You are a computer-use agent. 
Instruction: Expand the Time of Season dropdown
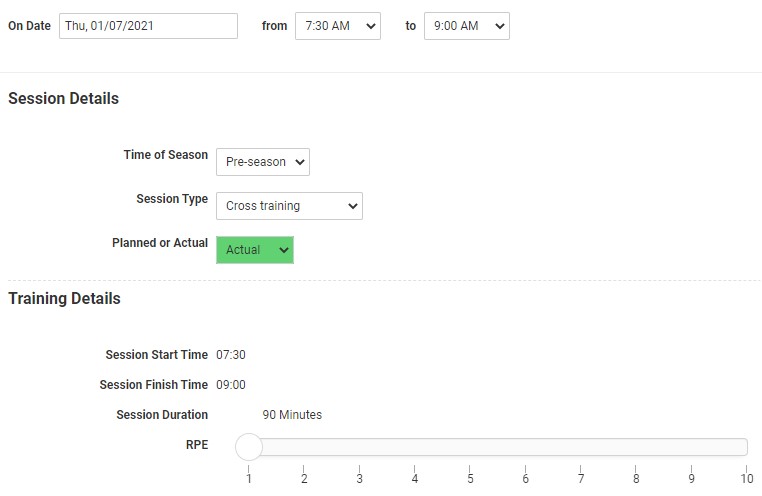263,161
